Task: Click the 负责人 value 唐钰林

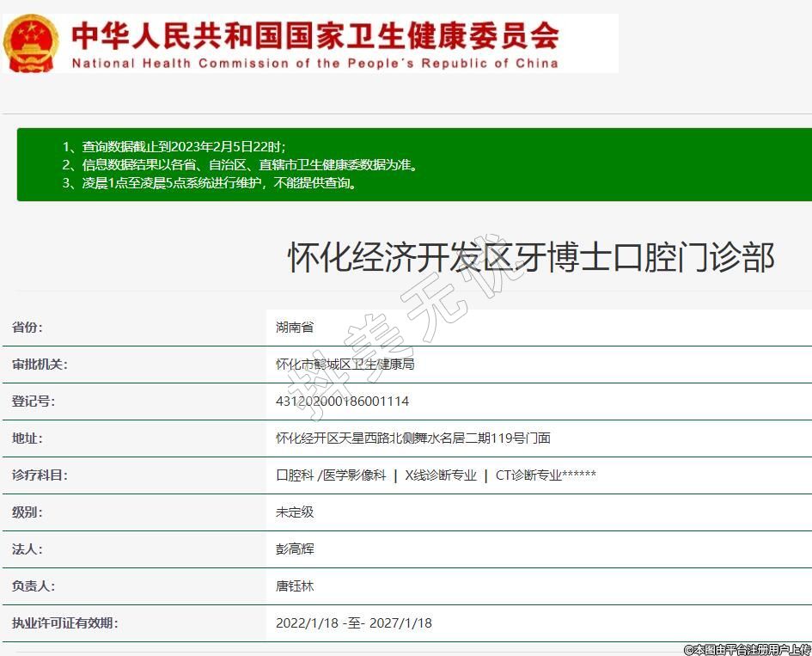Action: point(295,586)
